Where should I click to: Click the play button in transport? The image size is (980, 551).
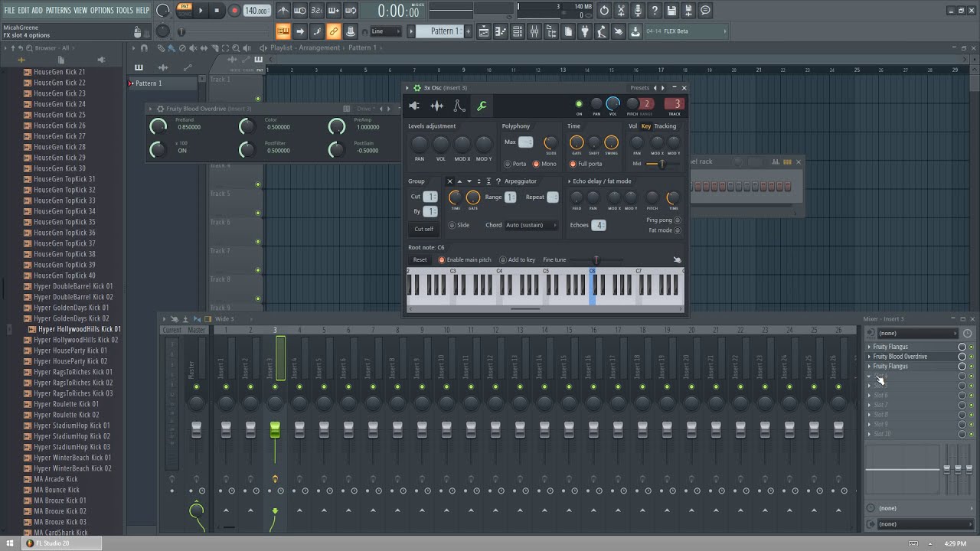click(201, 11)
